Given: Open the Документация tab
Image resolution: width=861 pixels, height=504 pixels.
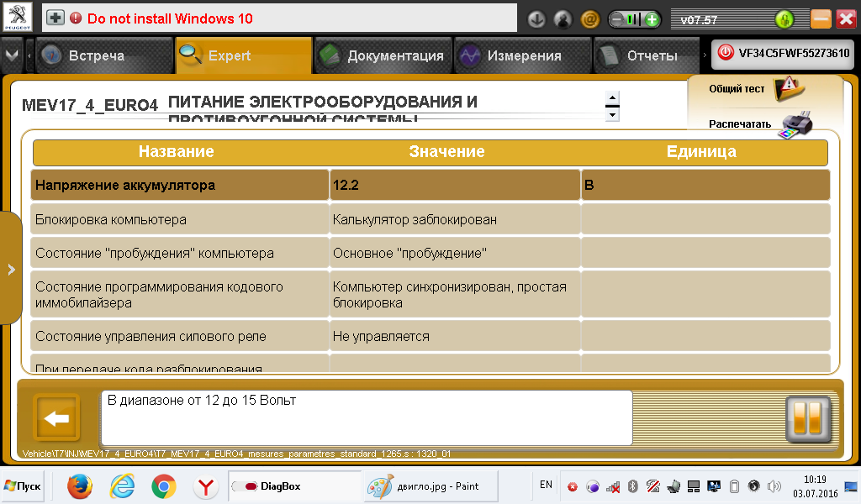Looking at the screenshot, I should 383,55.
